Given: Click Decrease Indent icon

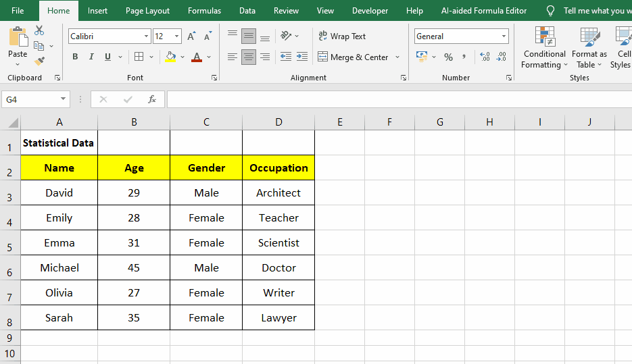Looking at the screenshot, I should point(286,57).
